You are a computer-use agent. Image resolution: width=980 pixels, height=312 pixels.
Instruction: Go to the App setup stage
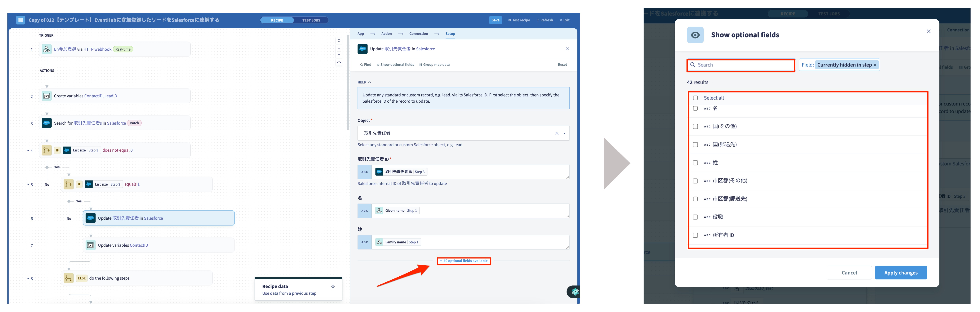point(361,34)
